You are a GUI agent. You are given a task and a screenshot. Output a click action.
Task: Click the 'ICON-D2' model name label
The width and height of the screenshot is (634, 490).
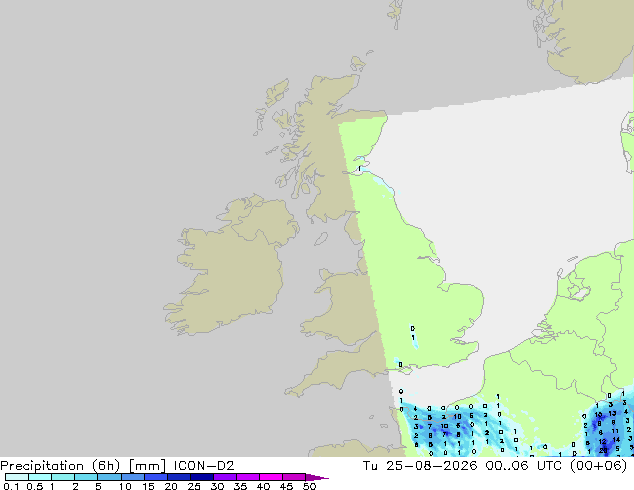click(x=204, y=466)
